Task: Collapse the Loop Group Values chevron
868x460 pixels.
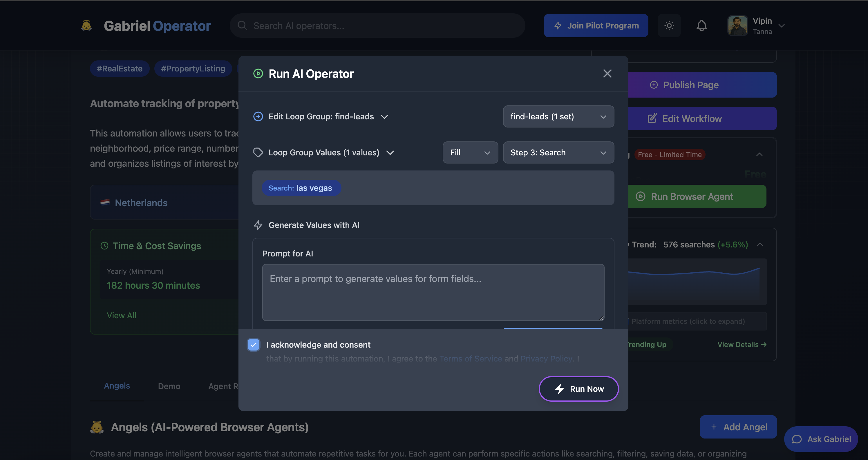Action: pos(390,153)
